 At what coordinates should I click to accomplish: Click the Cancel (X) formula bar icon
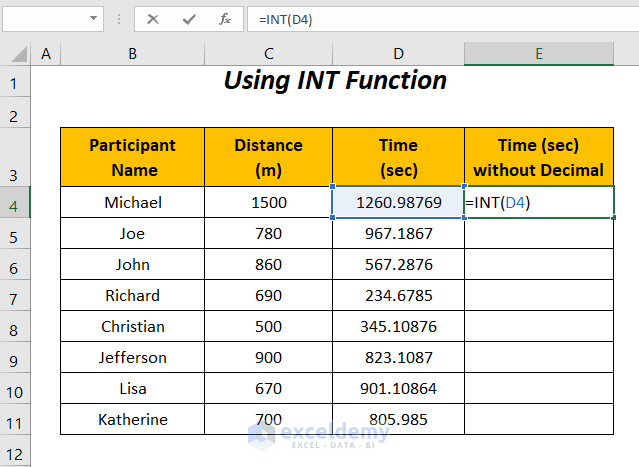point(153,18)
